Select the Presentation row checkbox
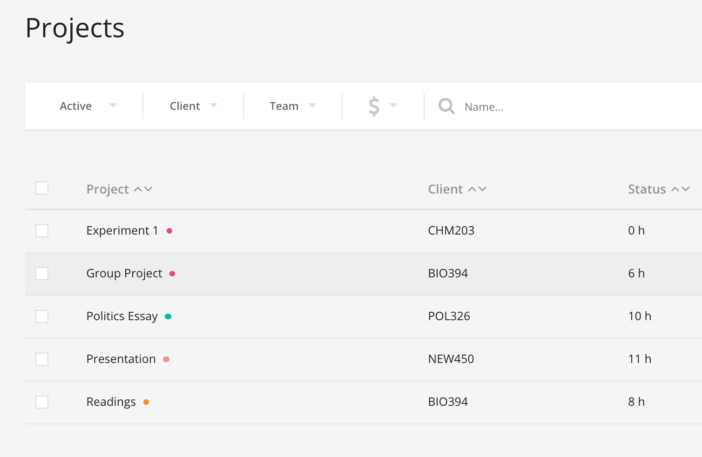The width and height of the screenshot is (702, 457). pos(42,359)
